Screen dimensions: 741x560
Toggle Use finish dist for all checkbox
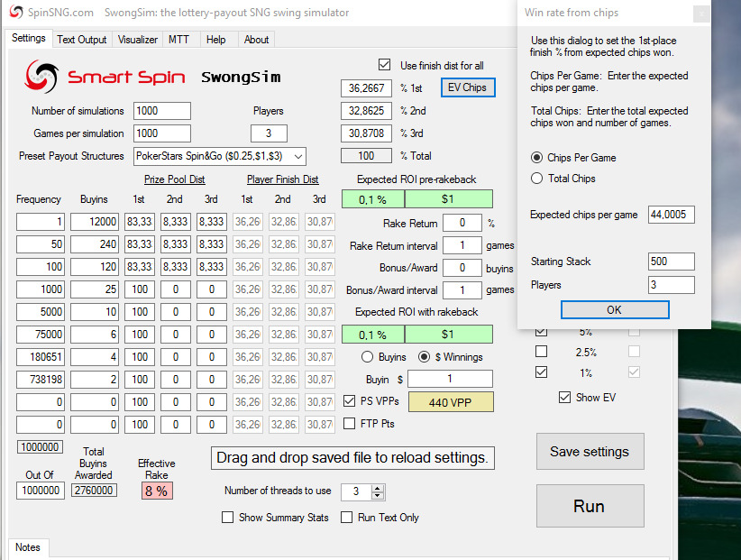point(384,65)
